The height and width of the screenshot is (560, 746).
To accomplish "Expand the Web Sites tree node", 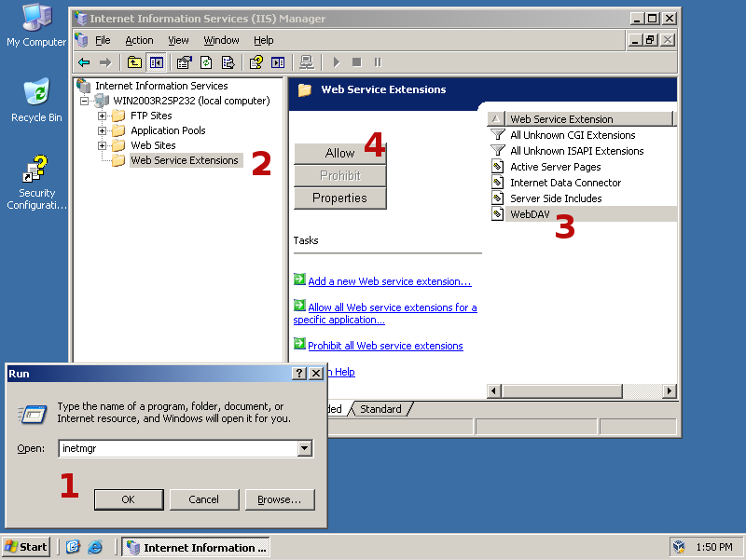I will click(102, 145).
